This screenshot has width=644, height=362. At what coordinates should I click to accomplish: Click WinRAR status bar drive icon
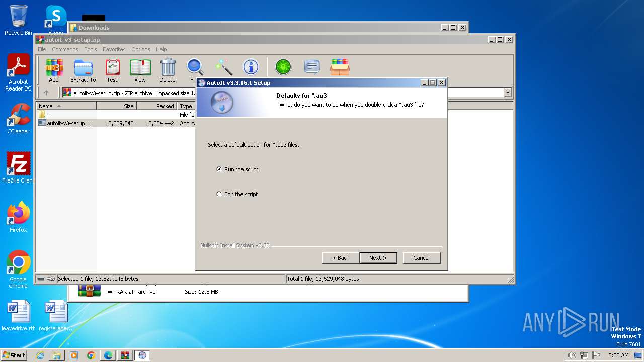41,279
